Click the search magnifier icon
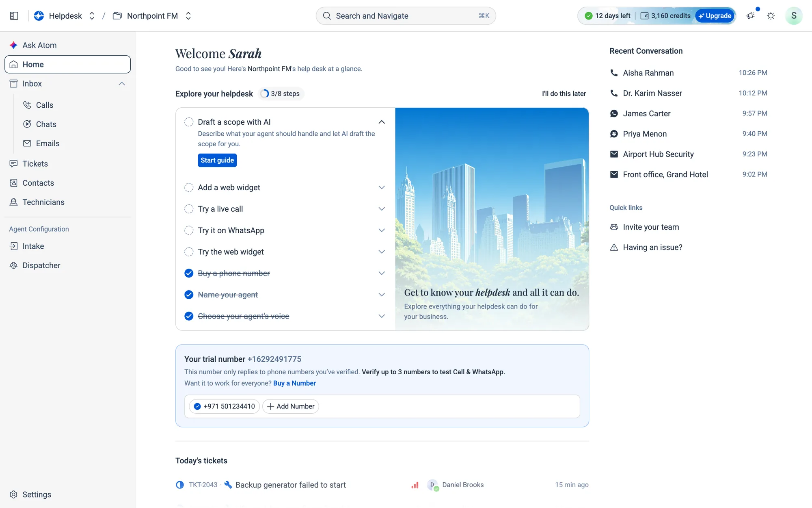Viewport: 812px width, 508px height. pos(327,16)
